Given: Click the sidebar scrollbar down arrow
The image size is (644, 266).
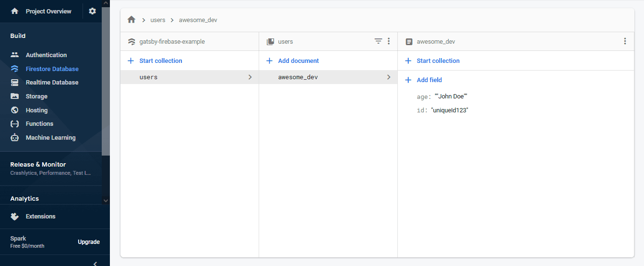Looking at the screenshot, I should tap(106, 201).
